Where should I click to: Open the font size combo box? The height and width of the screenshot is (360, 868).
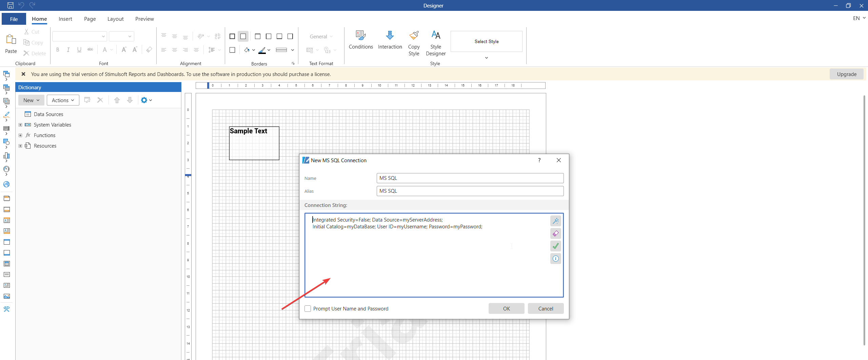[x=121, y=36]
